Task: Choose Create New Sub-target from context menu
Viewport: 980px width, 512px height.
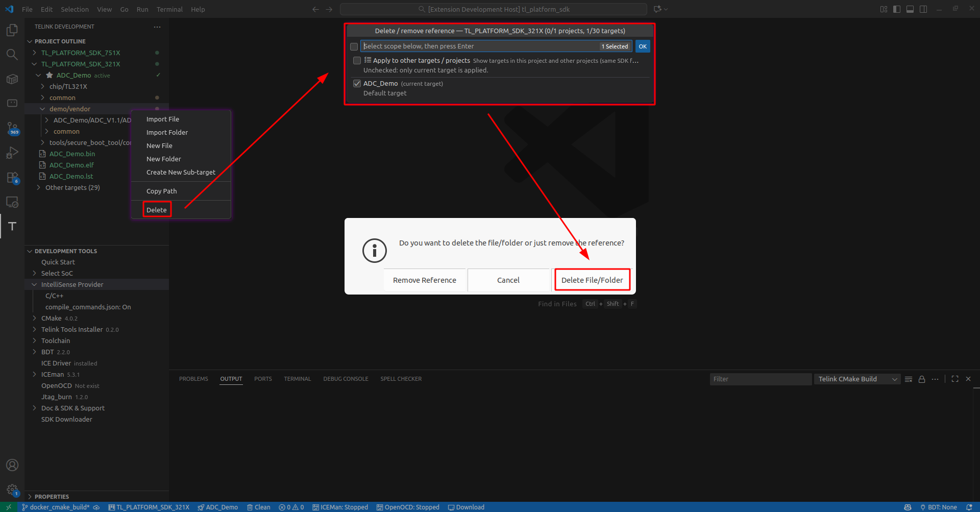Action: [181, 172]
